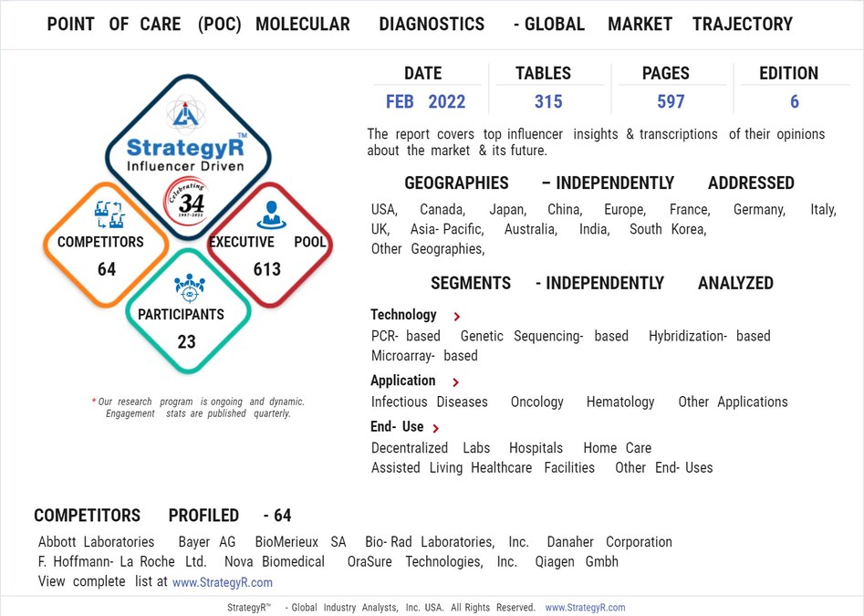Click the India geography entry
The width and height of the screenshot is (864, 616).
[x=595, y=229]
